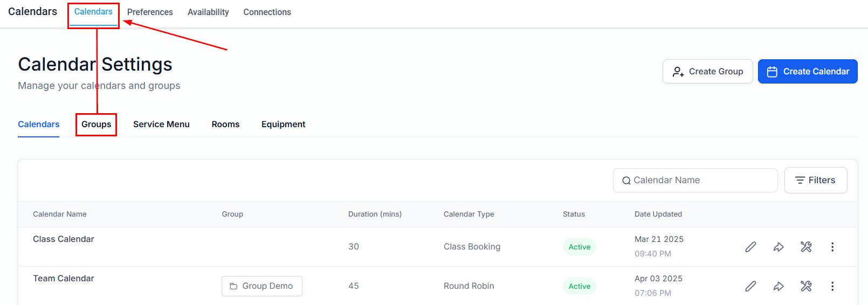Share the Team Calendar via arrow icon
Screen dimensions: 868x305
pyautogui.click(x=779, y=286)
